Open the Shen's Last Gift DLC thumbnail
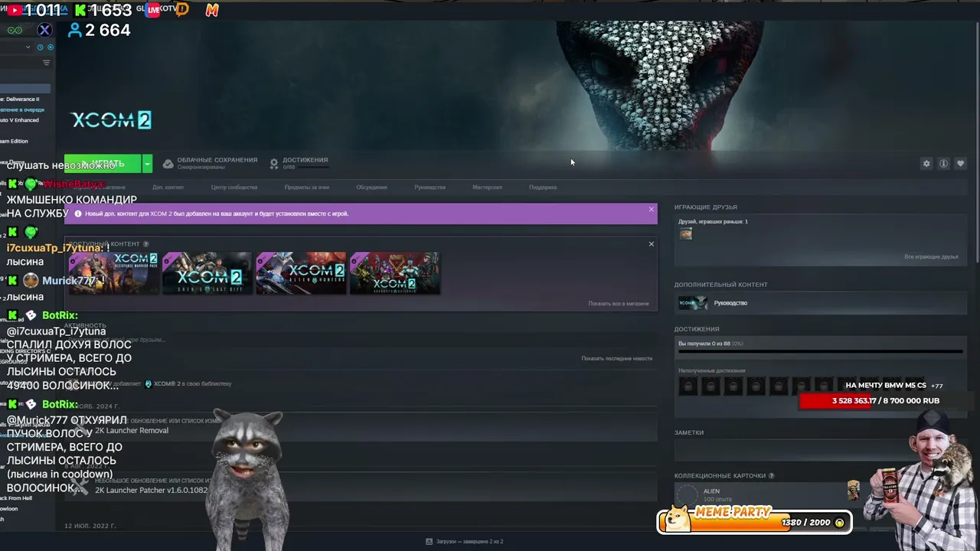This screenshot has width=980, height=551. click(x=207, y=273)
